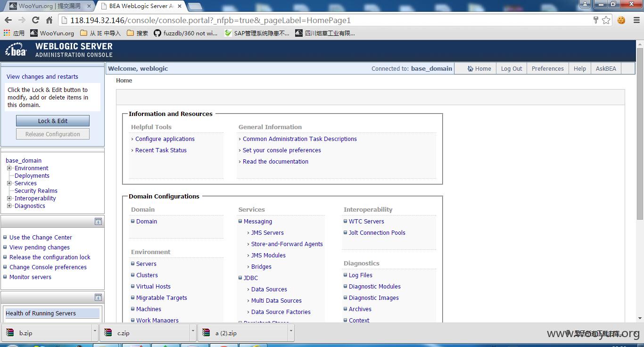Open the Use the Change Center link
Viewport: 644px width, 347px height.
click(41, 237)
